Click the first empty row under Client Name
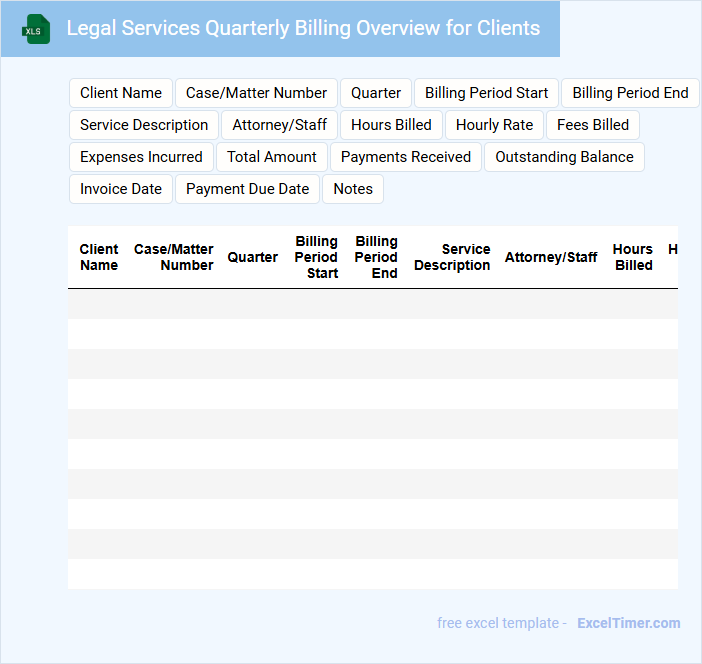 99,304
